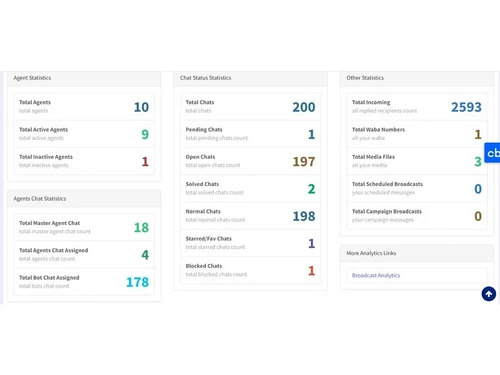Click the Blocked Chats label
The height and width of the screenshot is (375, 500).
204,266
